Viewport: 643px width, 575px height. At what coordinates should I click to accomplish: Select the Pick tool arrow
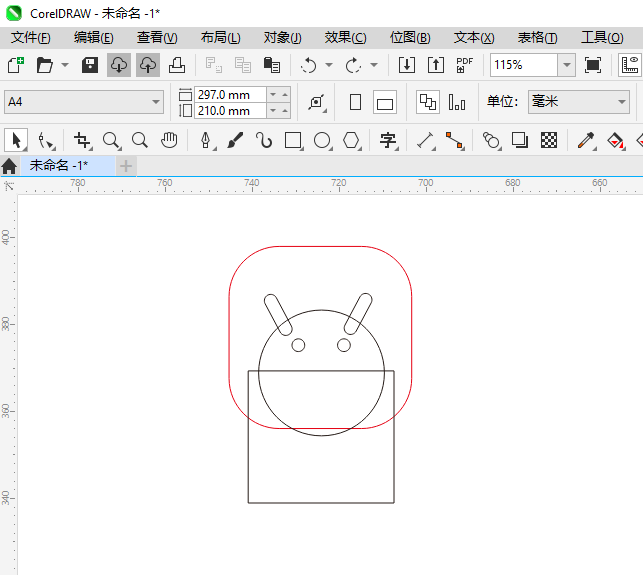(x=16, y=140)
